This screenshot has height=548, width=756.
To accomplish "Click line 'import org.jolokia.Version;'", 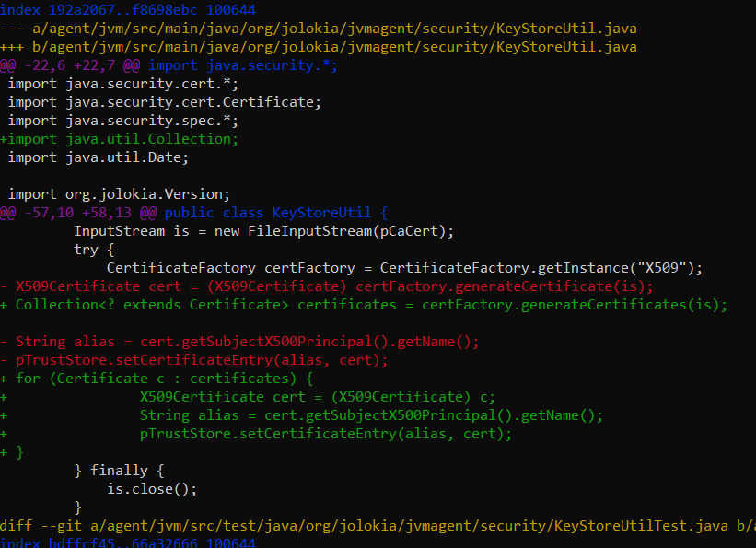I will (x=119, y=194).
